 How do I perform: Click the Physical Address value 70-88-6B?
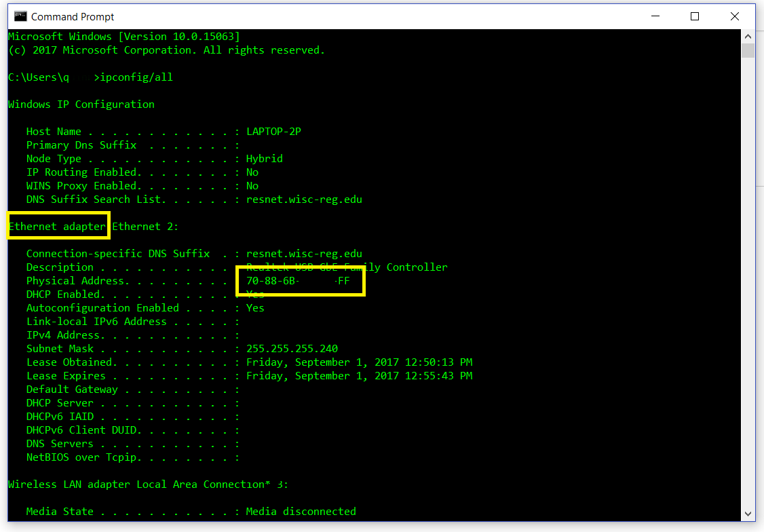tap(298, 281)
